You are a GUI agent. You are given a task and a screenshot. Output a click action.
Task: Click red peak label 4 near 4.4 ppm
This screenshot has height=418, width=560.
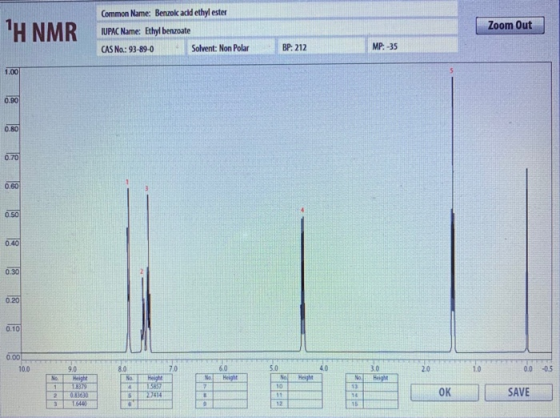302,210
